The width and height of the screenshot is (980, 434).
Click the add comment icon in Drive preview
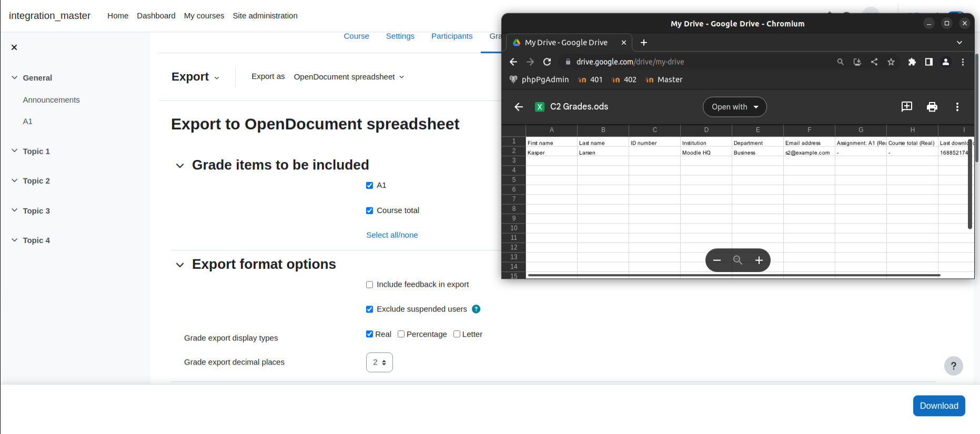907,107
